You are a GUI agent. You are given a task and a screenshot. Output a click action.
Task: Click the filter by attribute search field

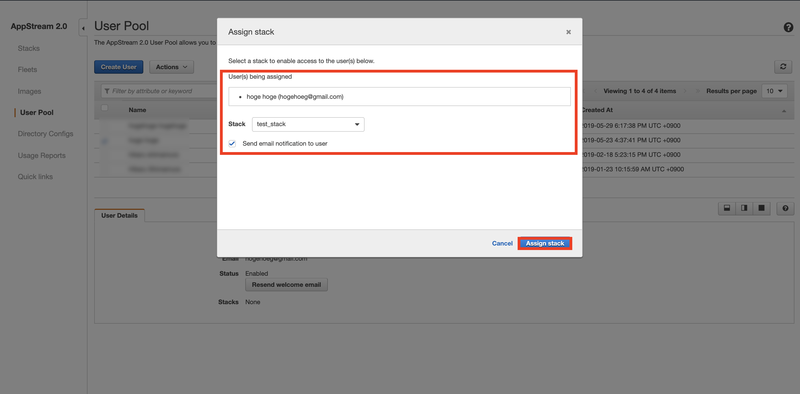tap(159, 91)
